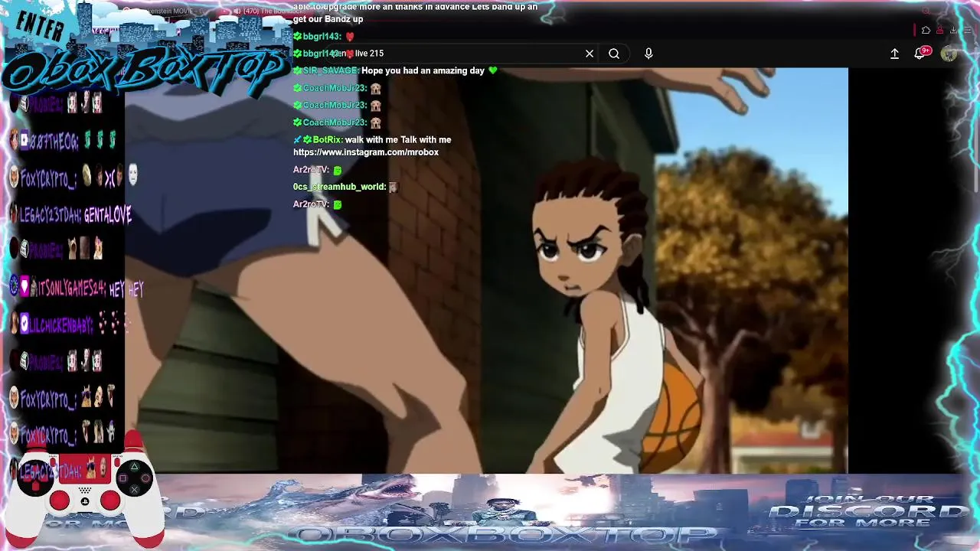Click the 'walk with me Talk with me' message
Image resolution: width=980 pixels, height=551 pixels.
point(398,140)
